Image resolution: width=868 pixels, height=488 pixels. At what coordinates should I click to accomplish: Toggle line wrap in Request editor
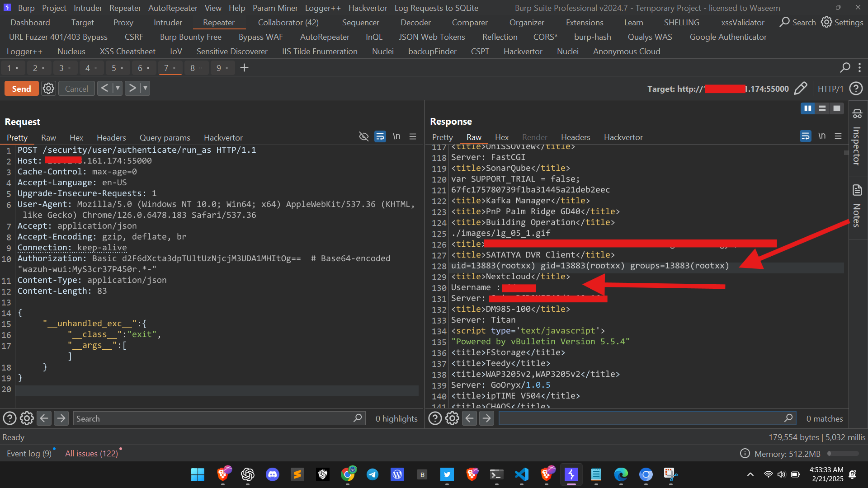[380, 136]
